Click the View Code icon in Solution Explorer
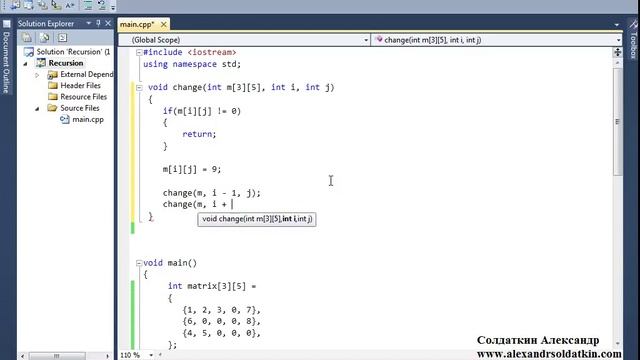The width and height of the screenshot is (640, 360). click(62, 38)
